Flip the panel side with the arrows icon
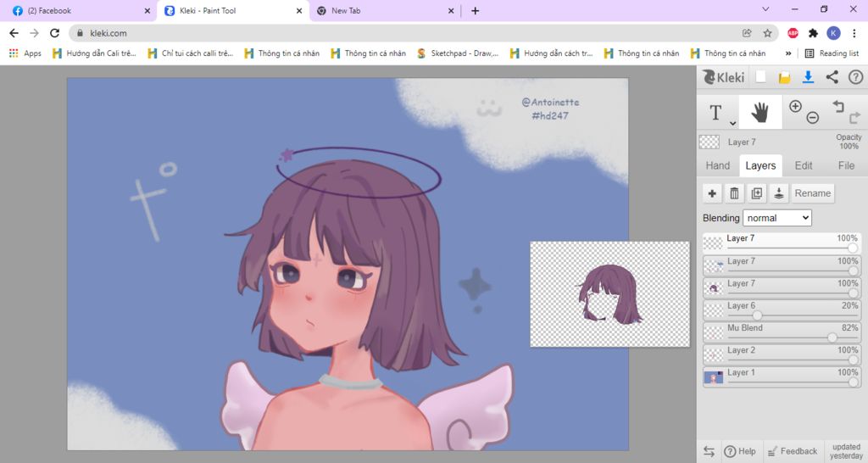This screenshot has height=463, width=868. [x=709, y=451]
